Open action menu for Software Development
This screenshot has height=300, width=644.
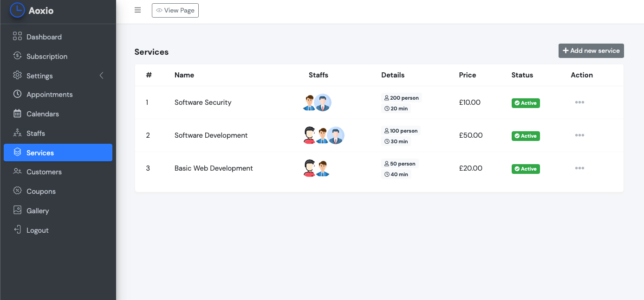[579, 135]
